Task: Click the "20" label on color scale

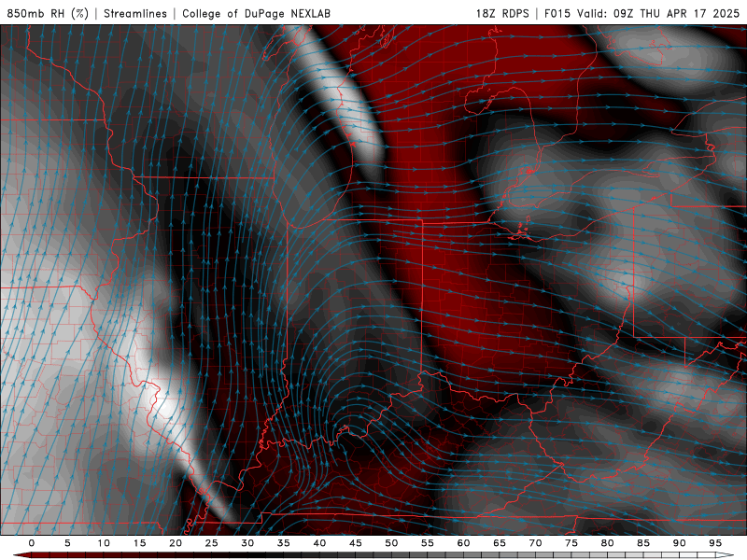Action: [176, 543]
